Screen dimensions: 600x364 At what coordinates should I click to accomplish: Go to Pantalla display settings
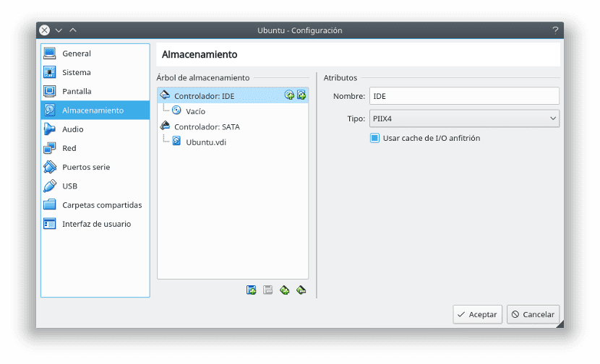[77, 92]
